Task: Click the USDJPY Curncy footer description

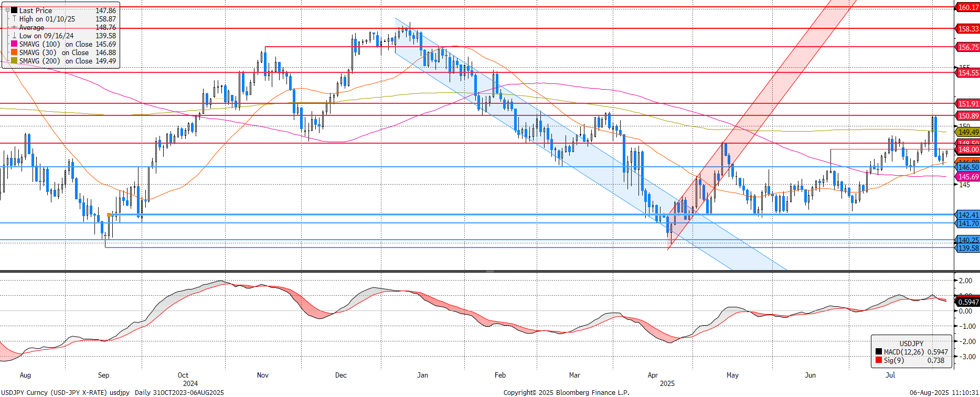Action: 112,393
